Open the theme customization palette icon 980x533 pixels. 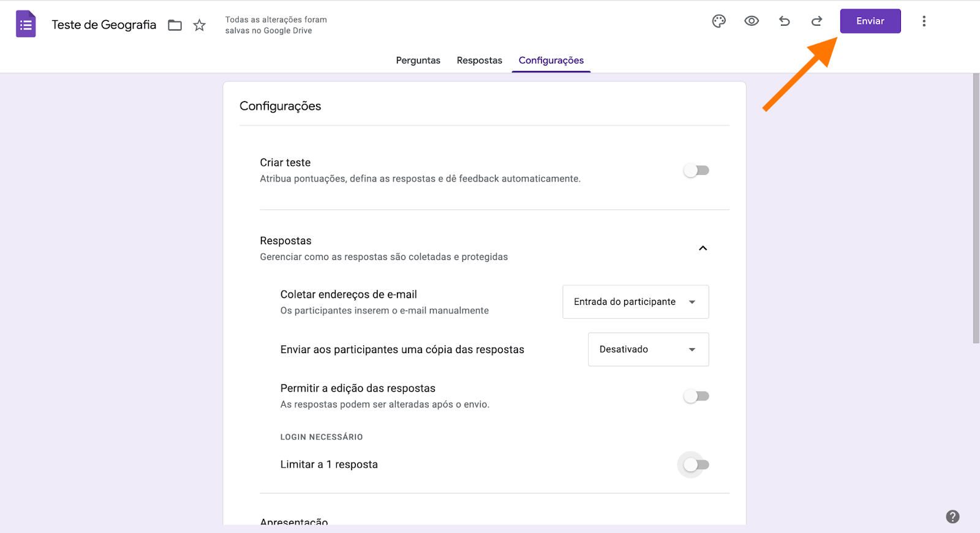click(x=719, y=21)
